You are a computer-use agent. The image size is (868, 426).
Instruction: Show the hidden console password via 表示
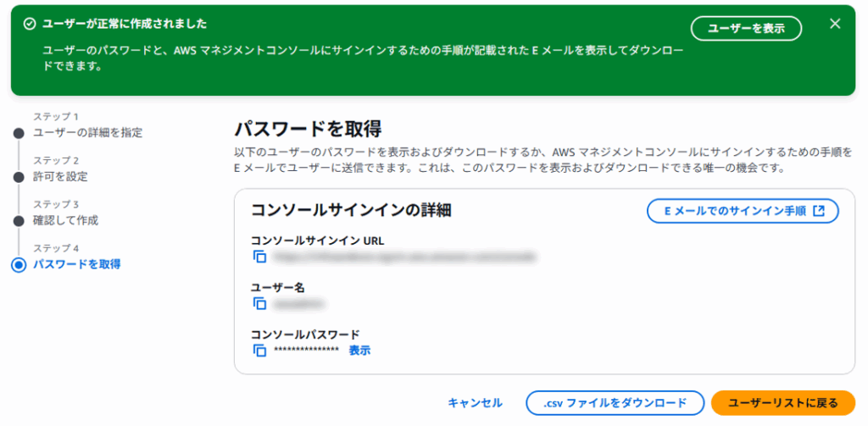[x=359, y=351]
